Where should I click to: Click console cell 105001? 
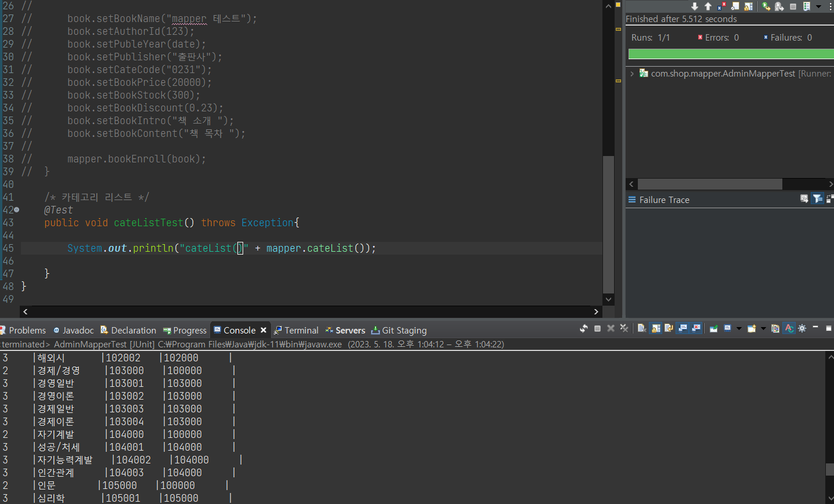coord(122,498)
